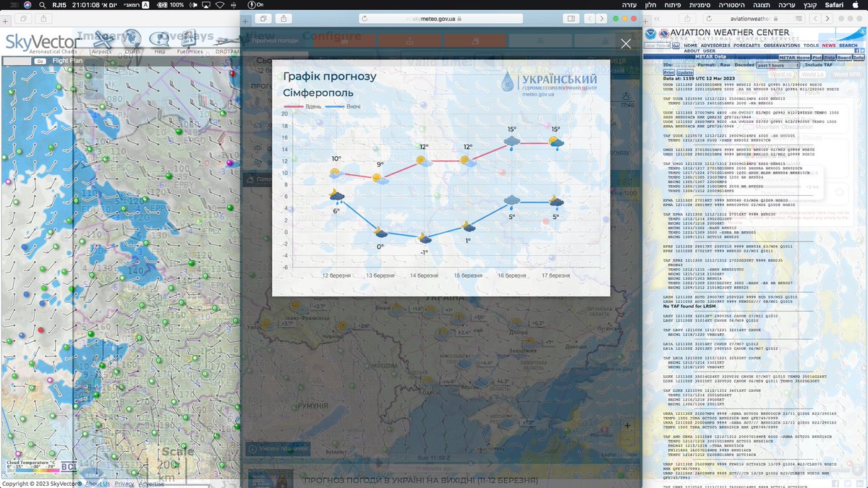Image resolution: width=868 pixels, height=488 pixels.
Task: Open the Info tab in METAR Data
Action: click(x=859, y=58)
